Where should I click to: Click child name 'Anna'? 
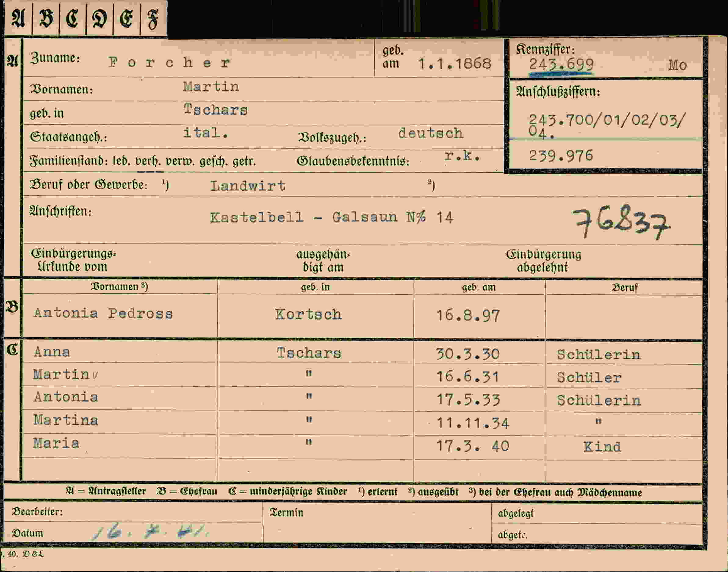(x=52, y=352)
